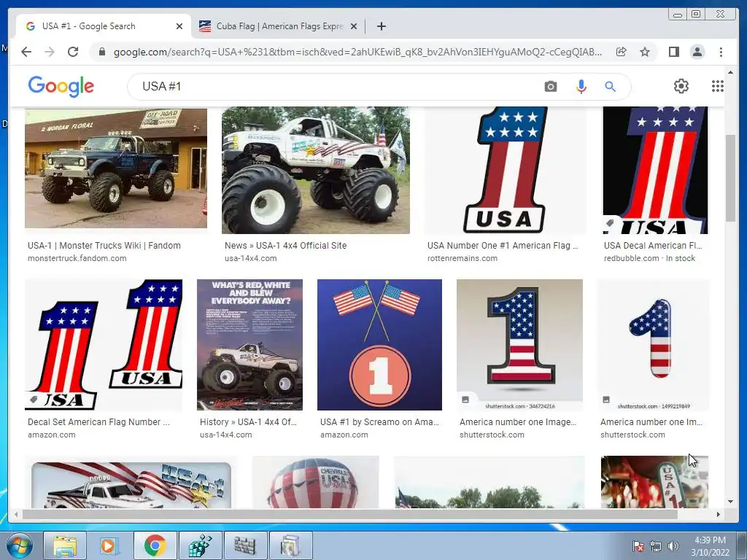The image size is (747, 560).
Task: Click scroll down arrow on vertical scrollbar
Action: tap(730, 502)
